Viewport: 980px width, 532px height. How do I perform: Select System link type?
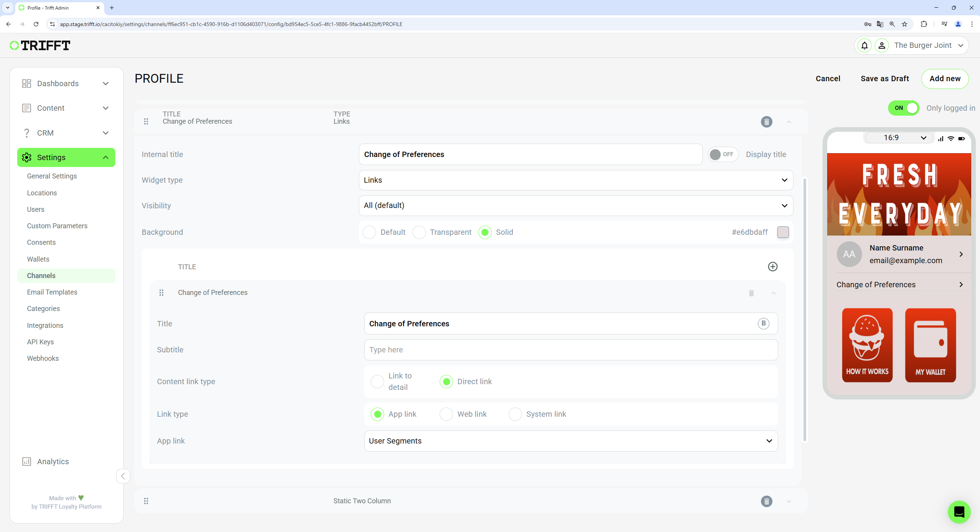point(515,414)
